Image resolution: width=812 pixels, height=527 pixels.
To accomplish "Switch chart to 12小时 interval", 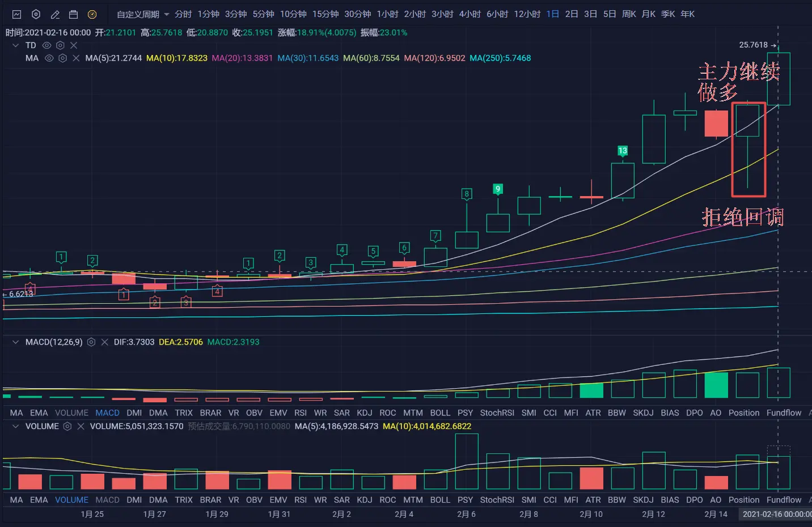I will [x=527, y=14].
